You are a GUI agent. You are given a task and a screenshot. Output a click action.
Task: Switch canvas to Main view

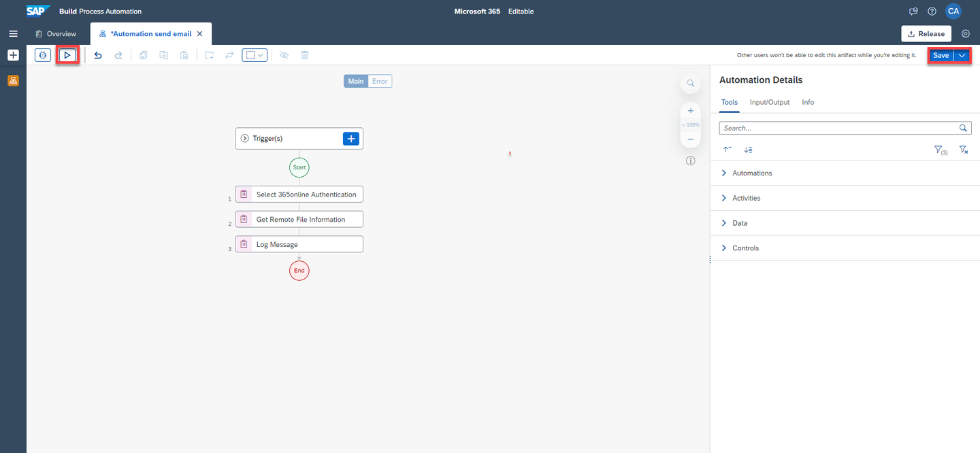pyautogui.click(x=356, y=81)
